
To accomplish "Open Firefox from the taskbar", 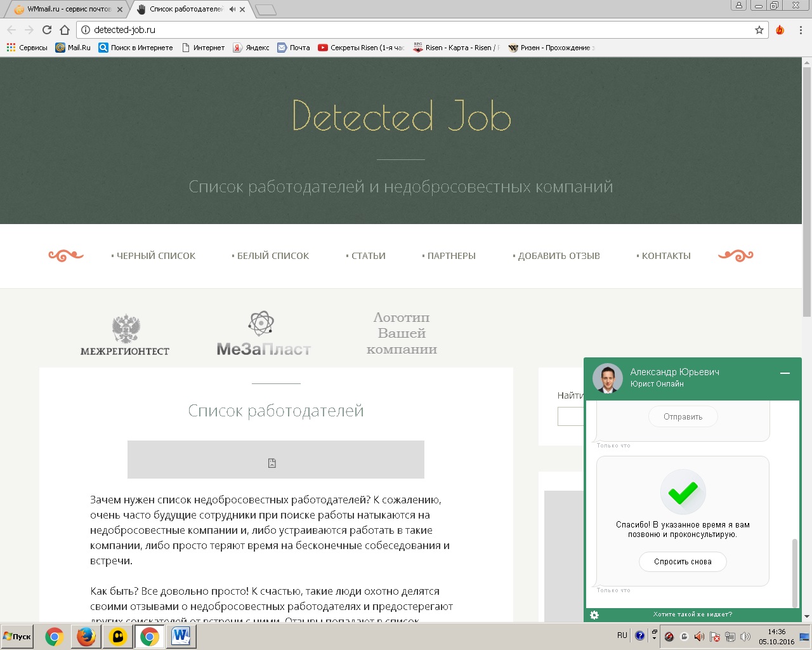I will coord(86,637).
